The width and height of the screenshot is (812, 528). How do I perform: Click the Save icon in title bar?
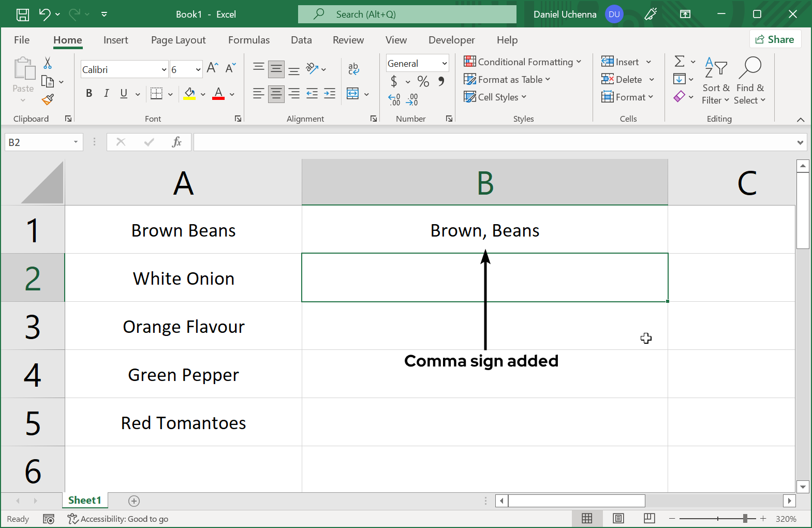pyautogui.click(x=23, y=14)
